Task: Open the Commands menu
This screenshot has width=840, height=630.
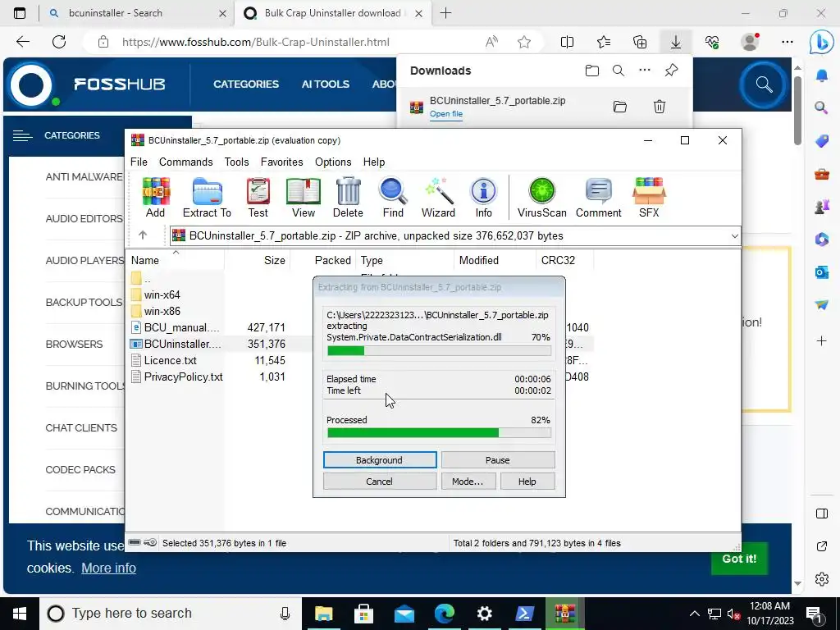Action: [186, 162]
